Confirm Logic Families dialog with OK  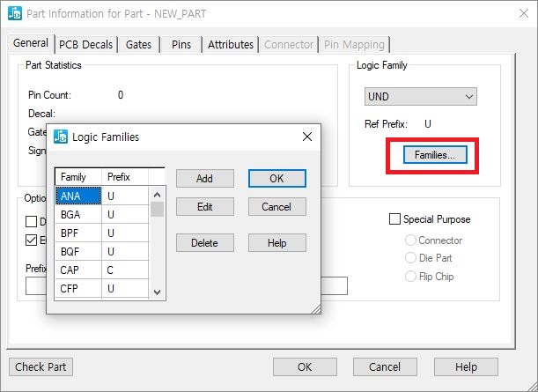click(x=276, y=178)
